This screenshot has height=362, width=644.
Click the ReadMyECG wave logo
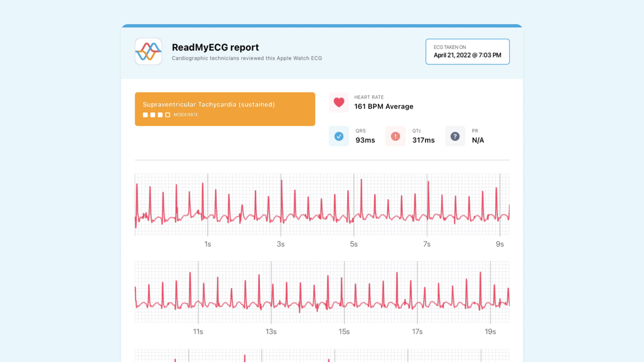coord(148,51)
